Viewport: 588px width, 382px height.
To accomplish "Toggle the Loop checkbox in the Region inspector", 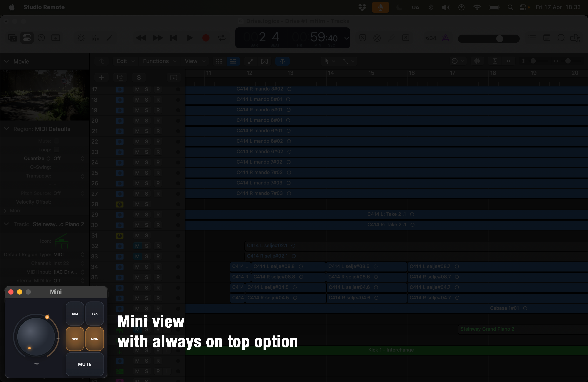I will click(x=56, y=149).
